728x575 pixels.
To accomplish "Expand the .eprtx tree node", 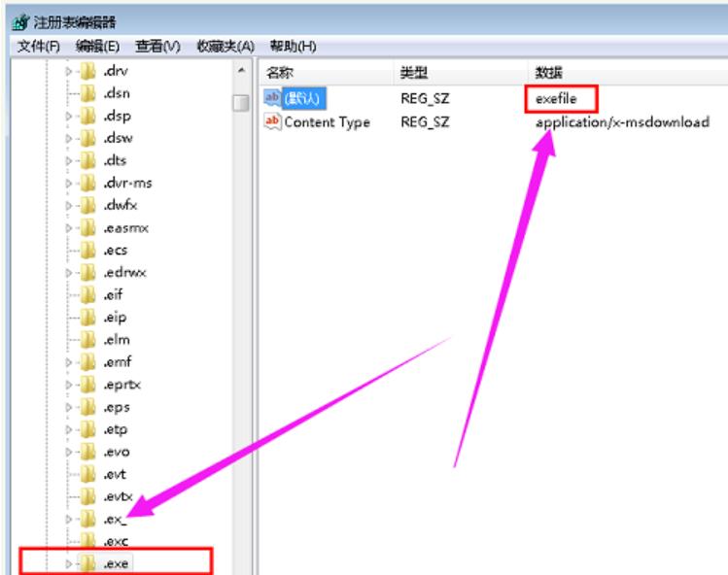I will point(68,385).
